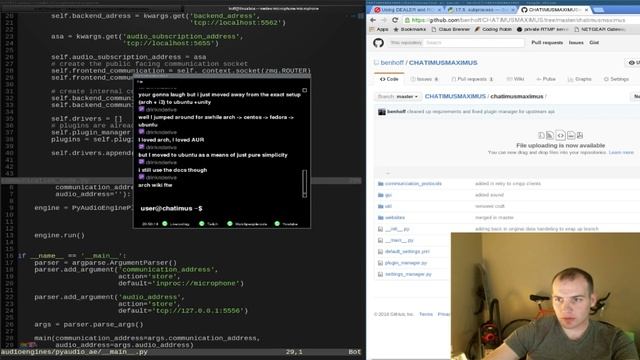The height and width of the screenshot is (360, 640).
Task: Click the chat window scrollbar
Action: [x=304, y=184]
